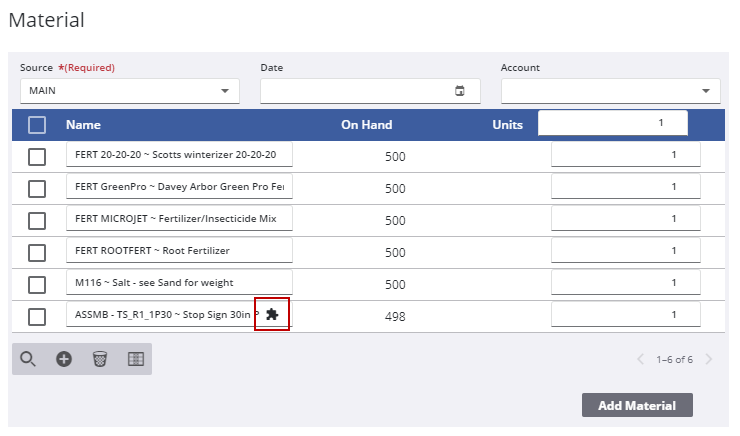Check the FERT 20-20-20 row checkbox
Image resolution: width=740 pixels, height=436 pixels.
pos(37,156)
